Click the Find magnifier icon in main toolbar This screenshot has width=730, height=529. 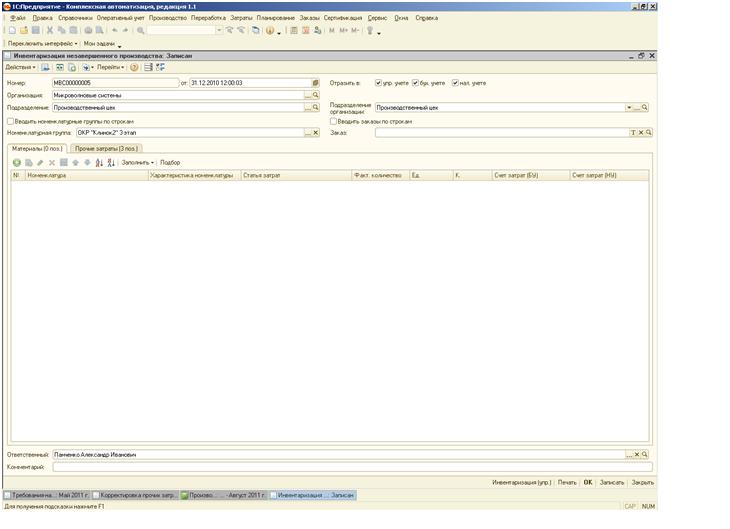click(x=141, y=30)
